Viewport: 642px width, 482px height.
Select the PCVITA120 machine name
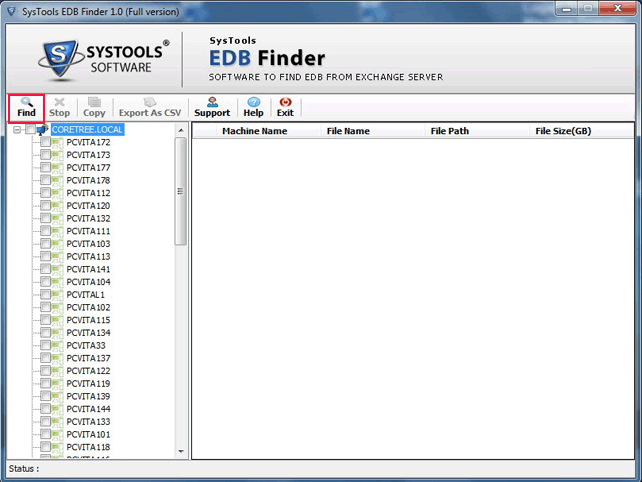88,206
